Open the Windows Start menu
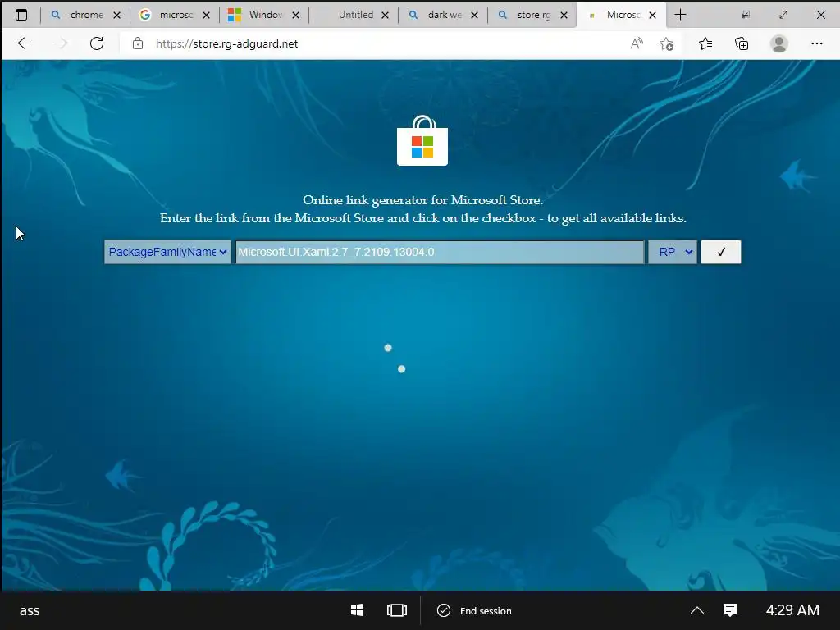840x630 pixels. tap(358, 610)
